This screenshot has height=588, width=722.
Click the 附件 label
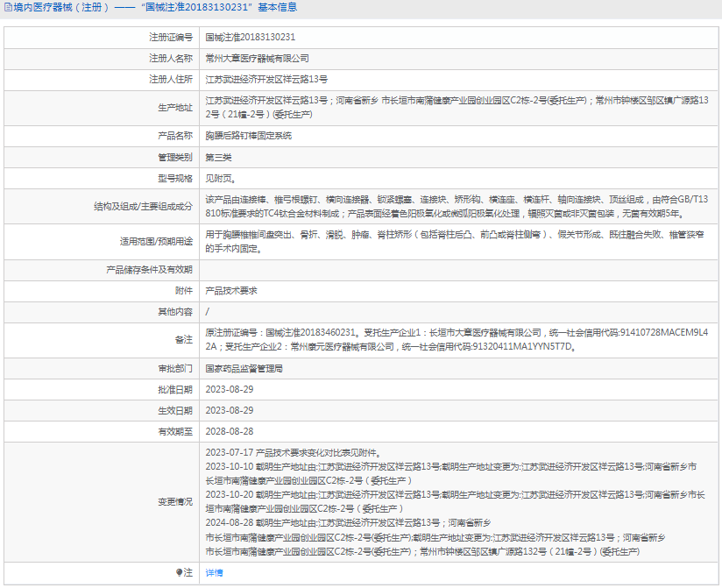[184, 291]
